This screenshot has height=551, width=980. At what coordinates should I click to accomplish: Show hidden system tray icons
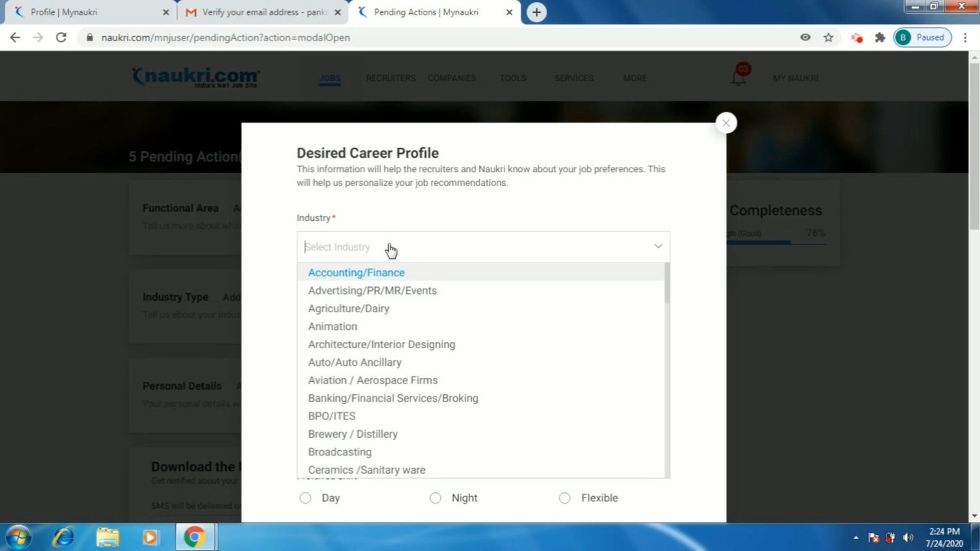point(856,537)
